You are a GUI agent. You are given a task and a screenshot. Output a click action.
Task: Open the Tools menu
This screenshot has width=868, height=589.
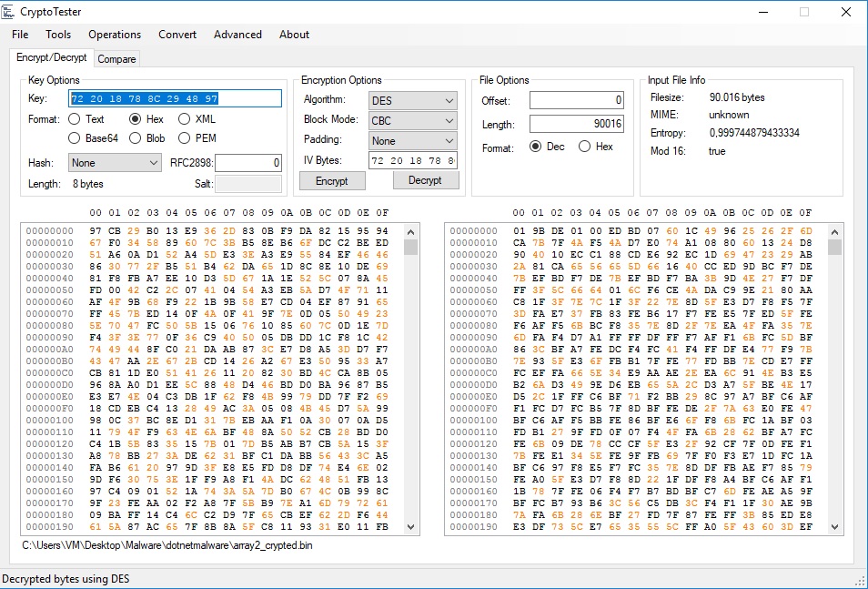pyautogui.click(x=58, y=35)
